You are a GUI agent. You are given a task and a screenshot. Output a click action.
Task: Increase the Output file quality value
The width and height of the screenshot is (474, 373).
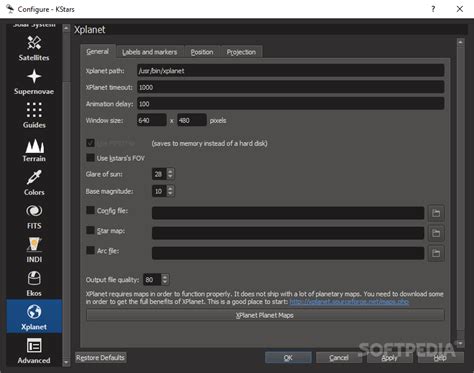(165, 277)
